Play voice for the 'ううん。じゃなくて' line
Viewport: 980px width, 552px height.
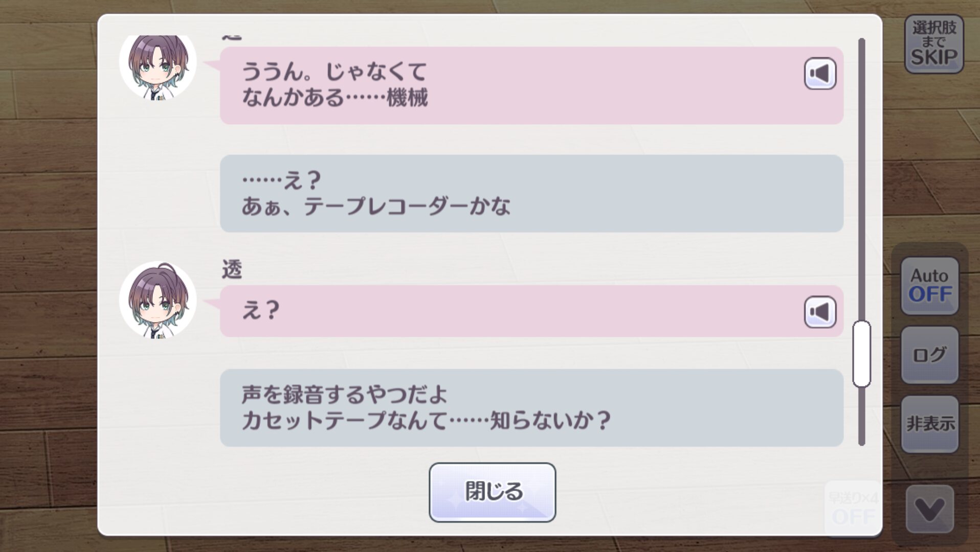coord(819,74)
